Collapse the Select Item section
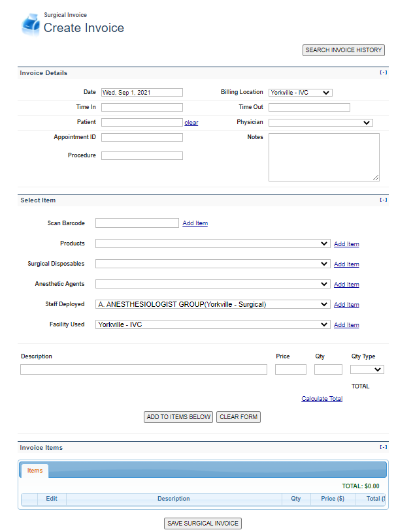The width and height of the screenshot is (396, 532). (384, 200)
